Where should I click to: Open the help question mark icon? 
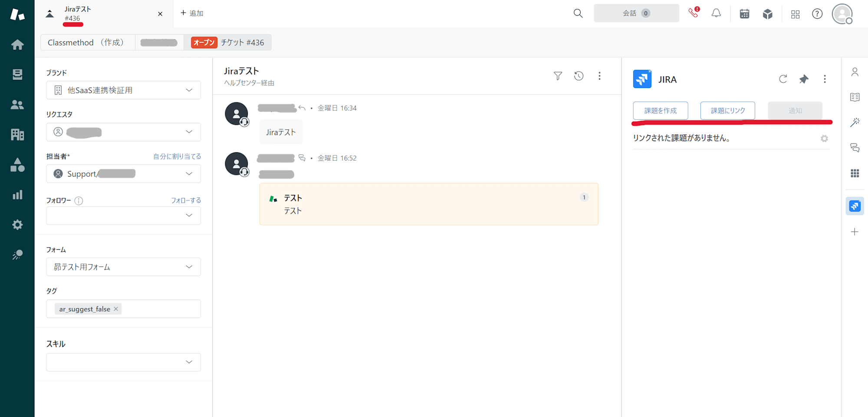817,14
